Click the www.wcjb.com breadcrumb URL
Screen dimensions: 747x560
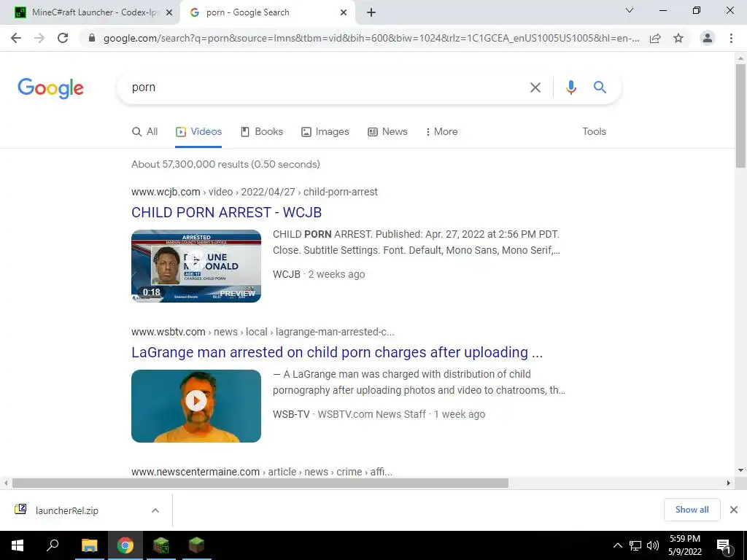255,192
